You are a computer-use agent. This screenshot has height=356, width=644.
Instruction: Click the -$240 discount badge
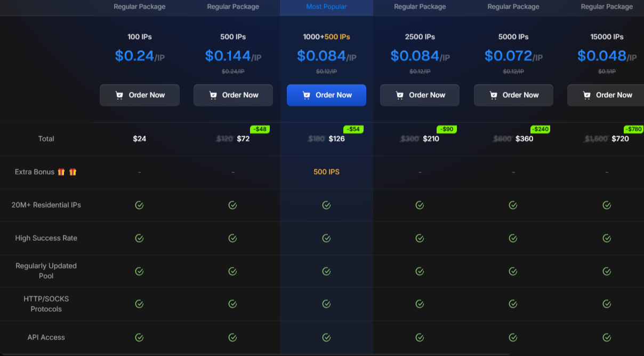point(540,129)
